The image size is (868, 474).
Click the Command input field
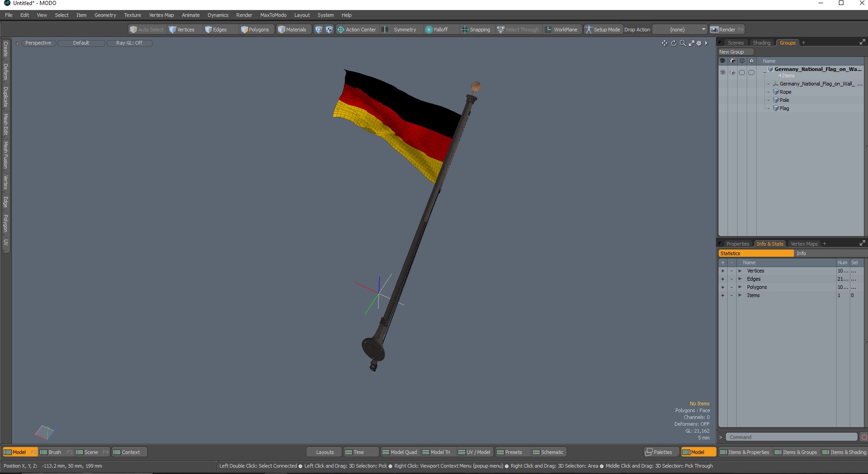[791, 437]
